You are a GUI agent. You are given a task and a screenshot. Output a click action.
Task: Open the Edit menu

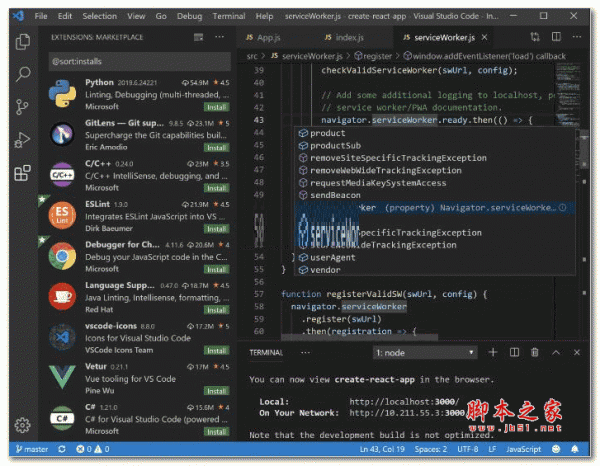click(x=65, y=16)
